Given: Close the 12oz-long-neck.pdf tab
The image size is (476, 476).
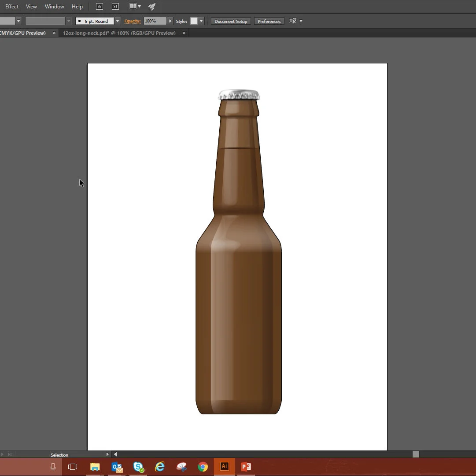Looking at the screenshot, I should 184,33.
